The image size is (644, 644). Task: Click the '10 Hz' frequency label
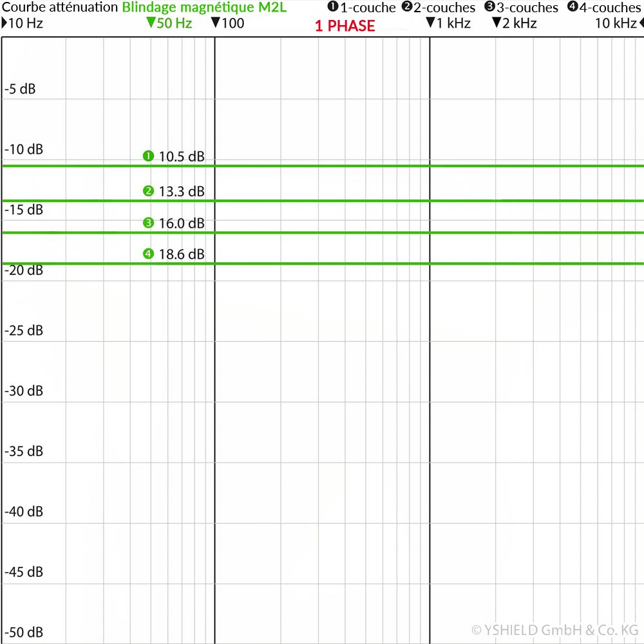26,23
